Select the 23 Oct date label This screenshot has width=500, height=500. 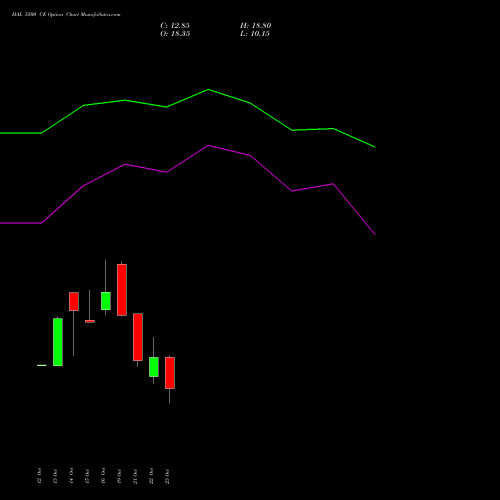pyautogui.click(x=167, y=476)
